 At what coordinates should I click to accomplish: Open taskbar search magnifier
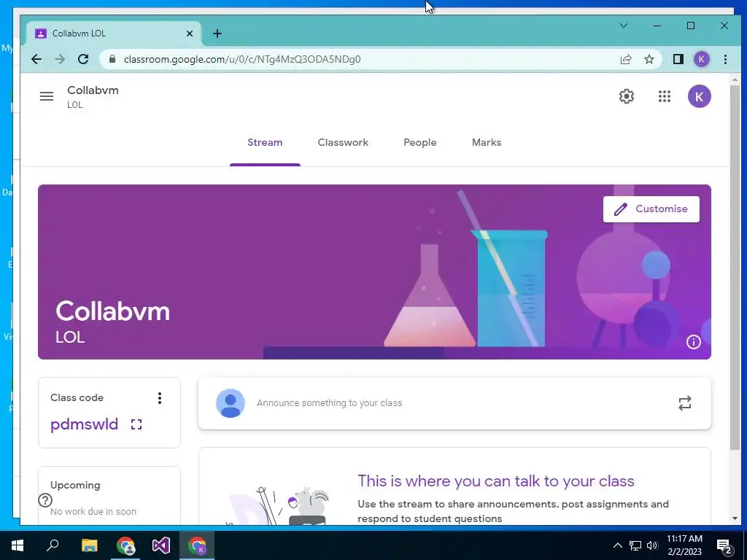pos(53,545)
